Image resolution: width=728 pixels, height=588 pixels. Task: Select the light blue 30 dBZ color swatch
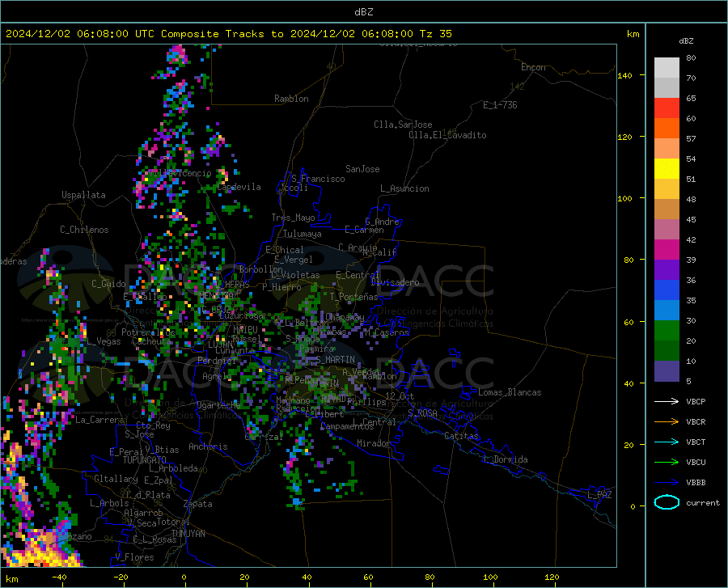667,311
